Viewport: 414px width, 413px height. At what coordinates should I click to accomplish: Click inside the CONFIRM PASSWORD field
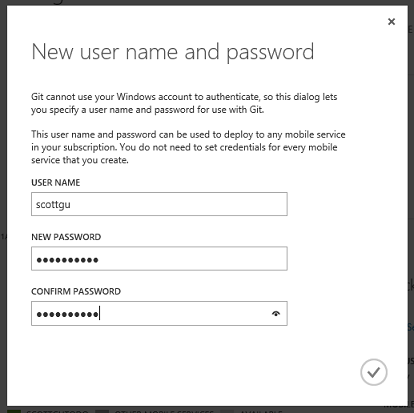pyautogui.click(x=159, y=313)
